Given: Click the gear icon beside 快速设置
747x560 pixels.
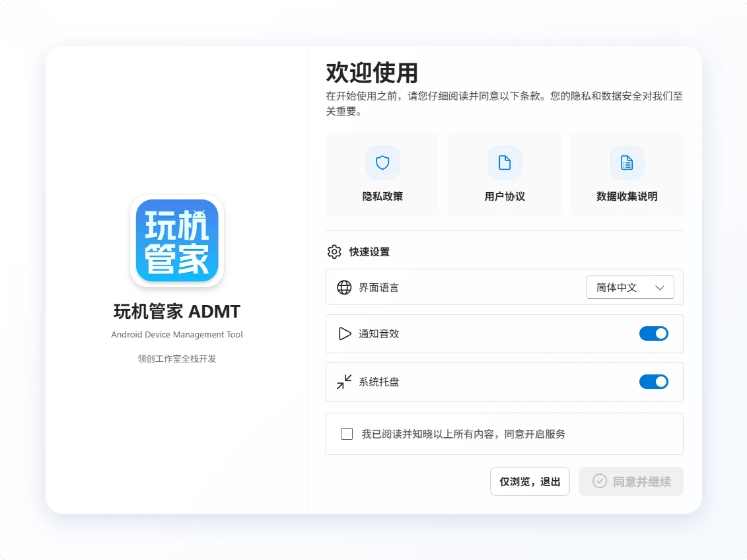Looking at the screenshot, I should tap(334, 252).
